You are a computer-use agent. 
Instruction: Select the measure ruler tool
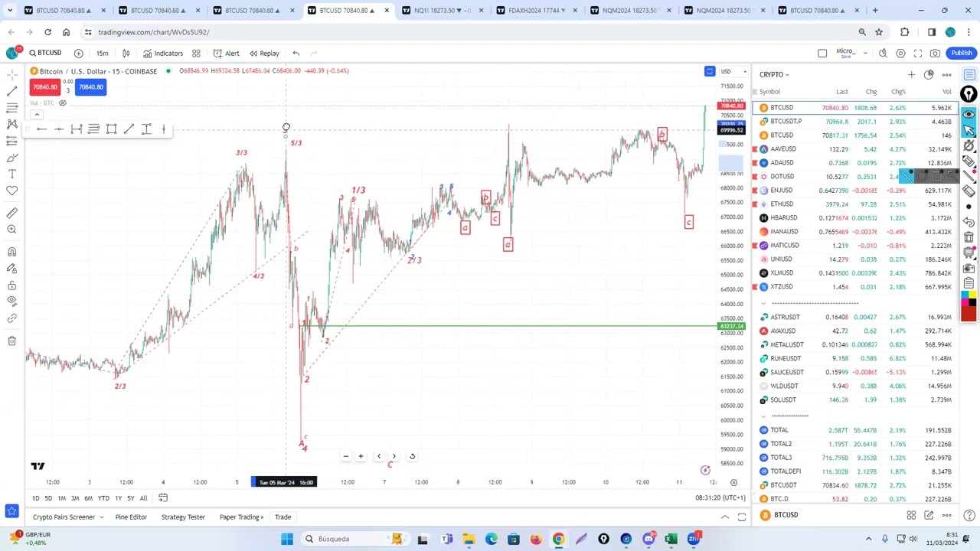coord(11,213)
